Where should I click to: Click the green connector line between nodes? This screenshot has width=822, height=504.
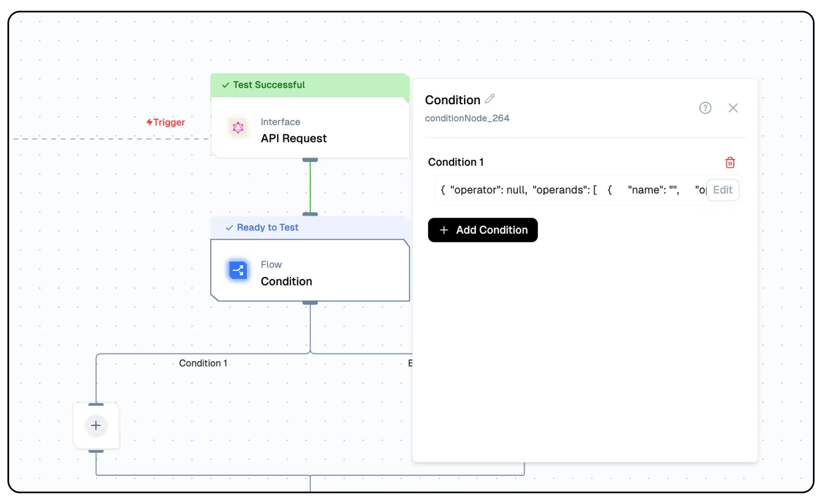pyautogui.click(x=310, y=187)
